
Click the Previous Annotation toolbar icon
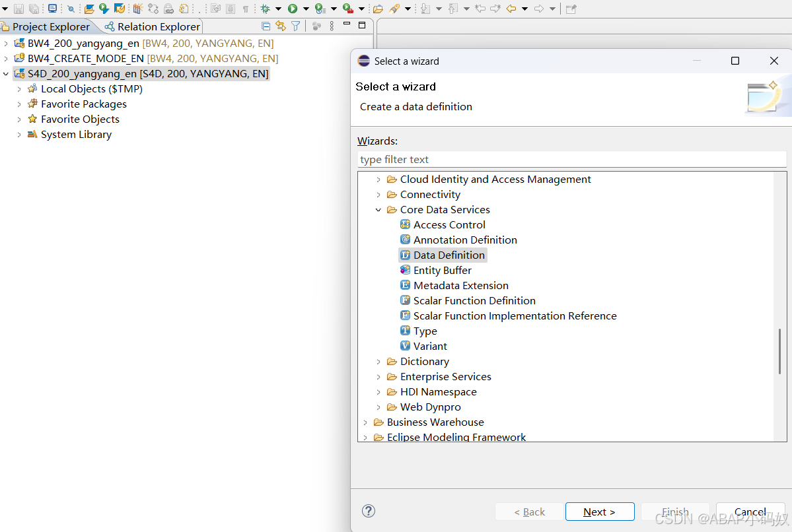click(453, 9)
